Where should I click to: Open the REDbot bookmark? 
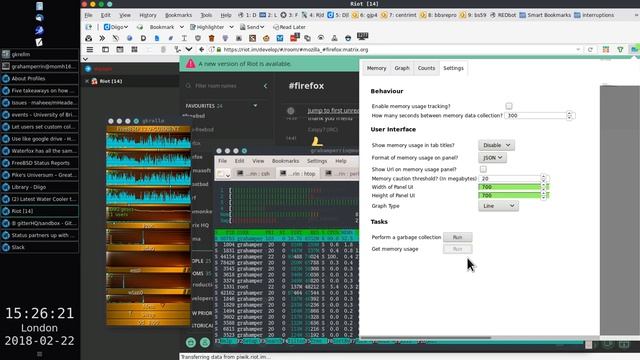[x=503, y=15]
